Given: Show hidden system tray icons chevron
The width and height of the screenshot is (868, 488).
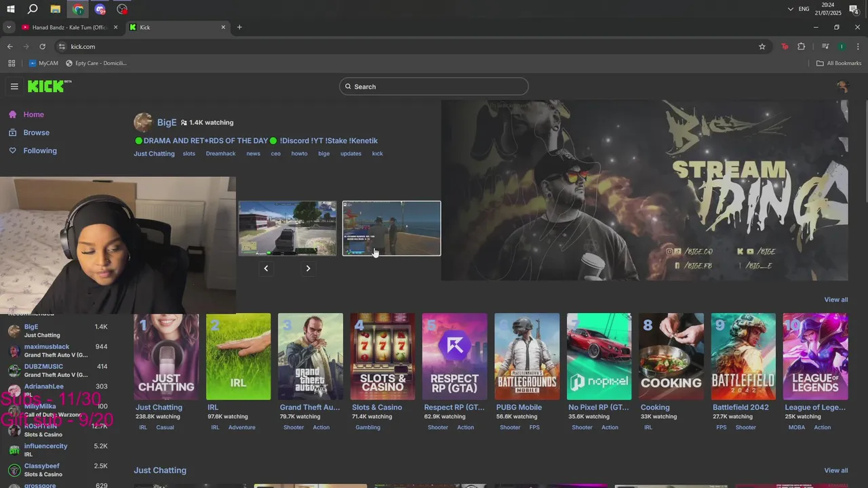Looking at the screenshot, I should pyautogui.click(x=790, y=9).
